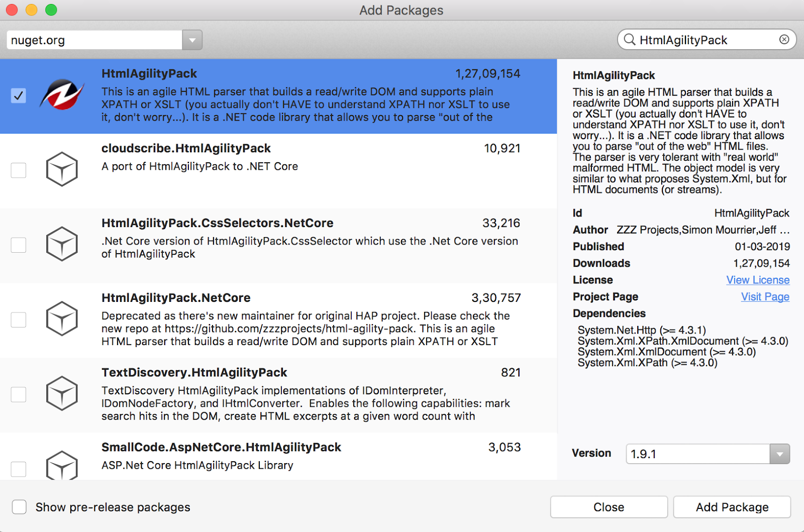Screen dimensions: 804x532
Task: Check the TextDiscovery.HtmlAgilityPack checkbox
Action: tap(19, 395)
